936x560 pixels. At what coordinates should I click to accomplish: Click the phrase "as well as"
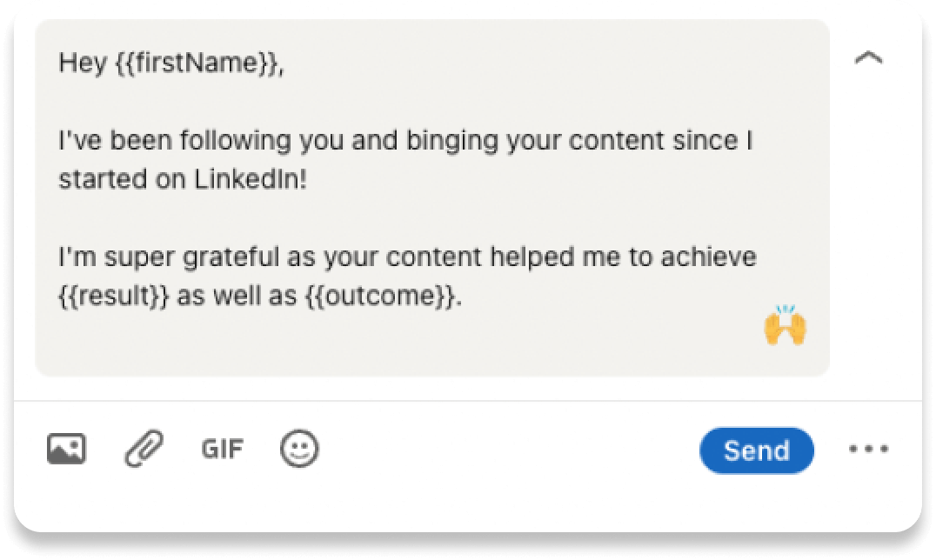tap(237, 297)
